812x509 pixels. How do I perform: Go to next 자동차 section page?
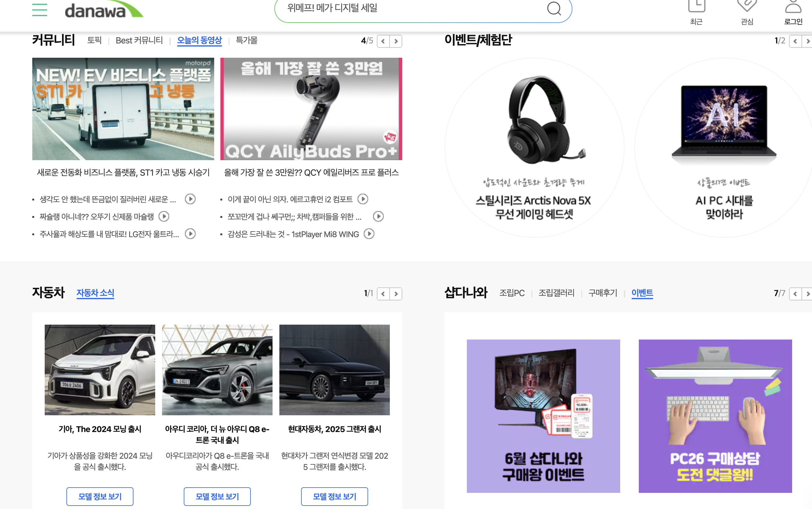396,294
